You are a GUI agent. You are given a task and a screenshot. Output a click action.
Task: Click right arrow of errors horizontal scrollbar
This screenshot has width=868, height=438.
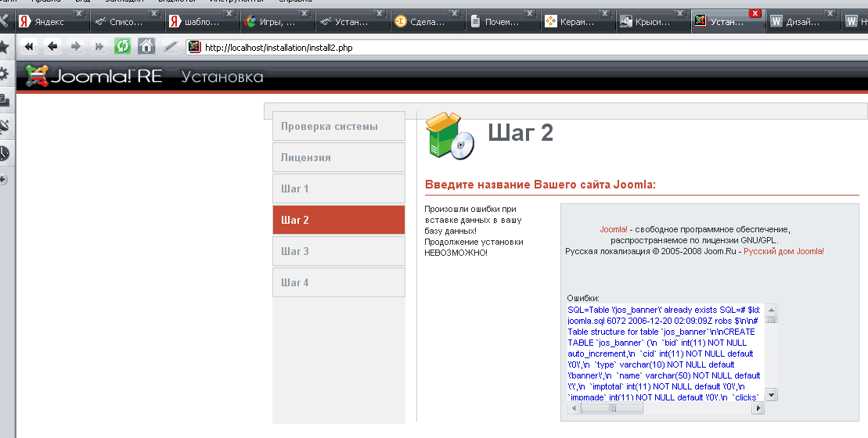pos(758,407)
